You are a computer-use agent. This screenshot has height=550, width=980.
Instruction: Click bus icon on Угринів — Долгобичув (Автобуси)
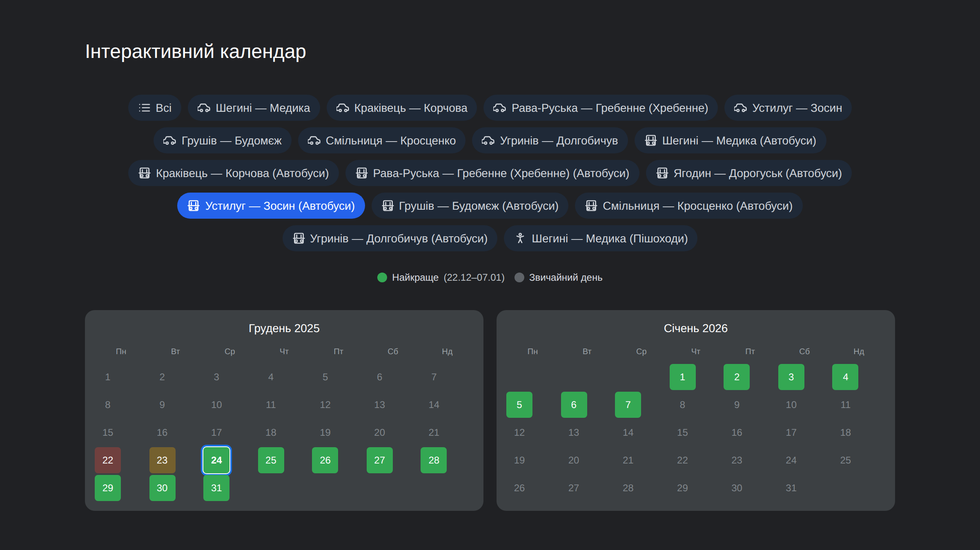pos(298,238)
